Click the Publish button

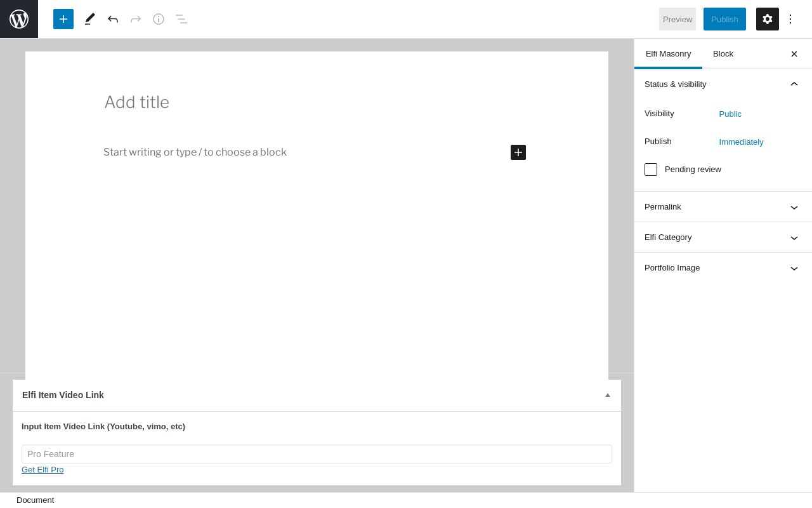[x=724, y=19]
